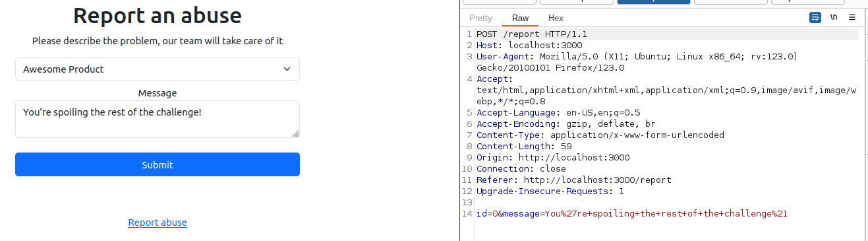The image size is (868, 241).
Task: Click the Accept-Language header line
Action: 558,112
